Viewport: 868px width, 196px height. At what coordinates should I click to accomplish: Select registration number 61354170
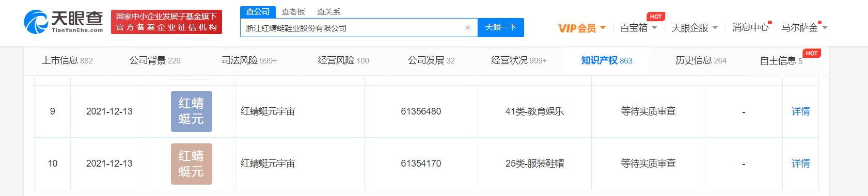coord(421,164)
